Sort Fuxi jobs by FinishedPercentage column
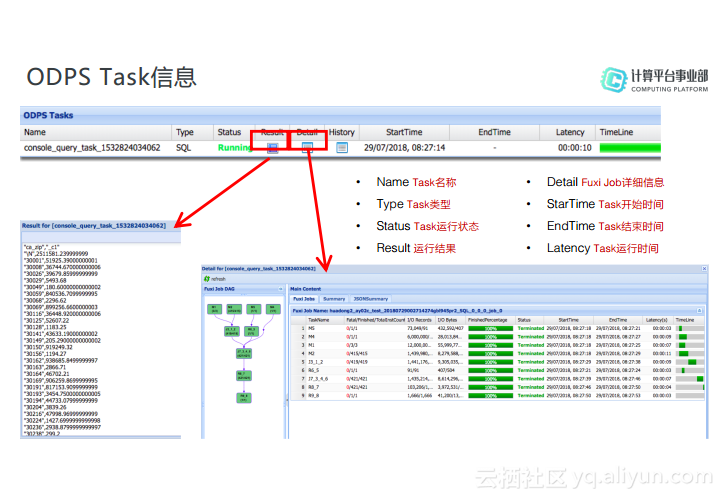This screenshot has width=724, height=500. [490, 320]
